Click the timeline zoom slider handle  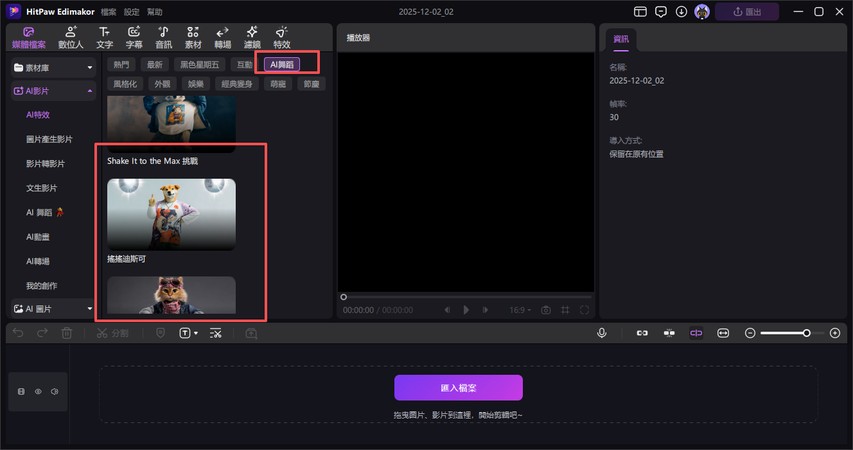click(807, 333)
